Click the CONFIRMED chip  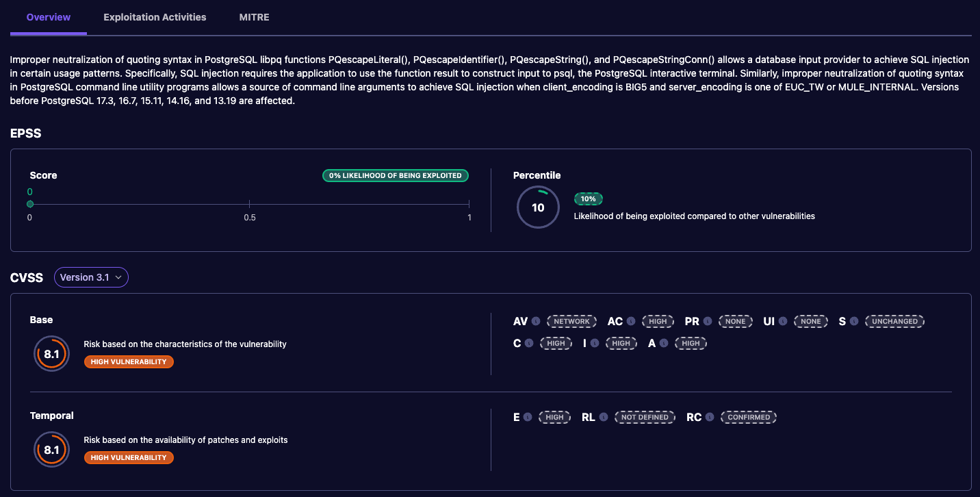[x=749, y=417]
